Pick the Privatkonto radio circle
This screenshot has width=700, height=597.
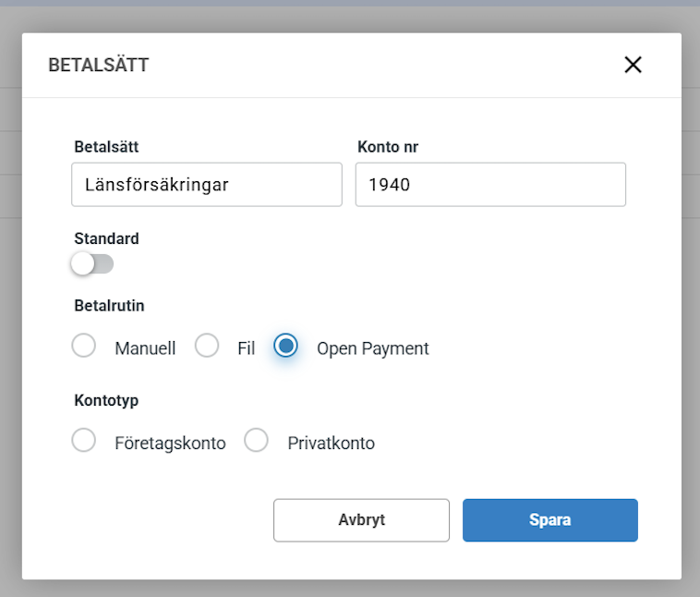click(256, 440)
